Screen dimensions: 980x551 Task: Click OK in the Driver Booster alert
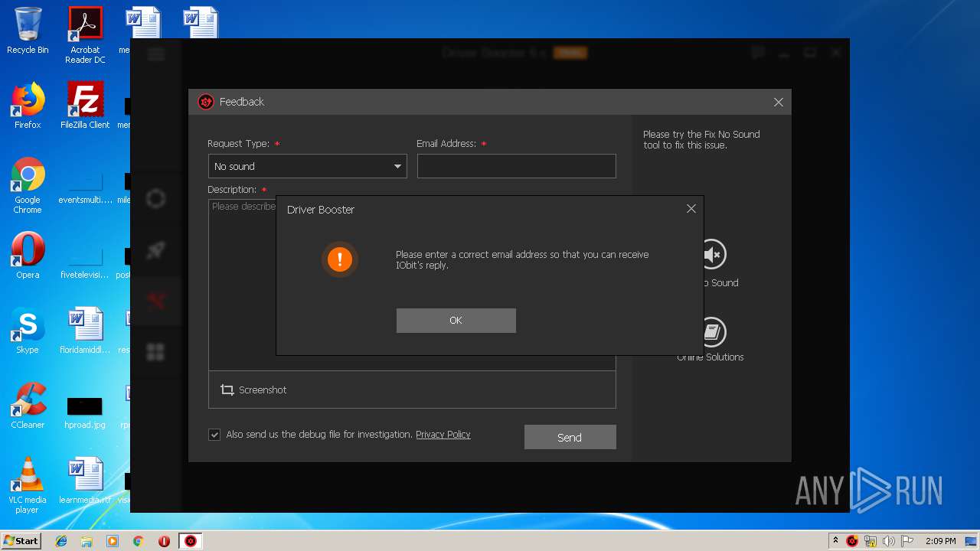click(x=456, y=321)
